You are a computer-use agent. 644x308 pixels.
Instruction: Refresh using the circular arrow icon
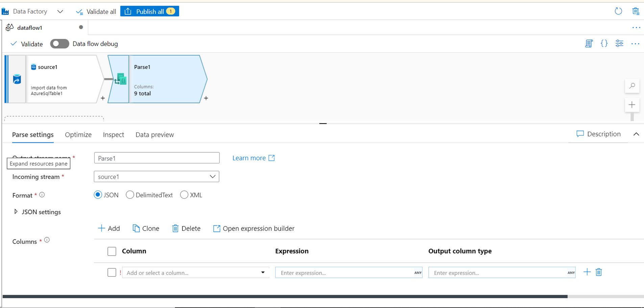[618, 11]
